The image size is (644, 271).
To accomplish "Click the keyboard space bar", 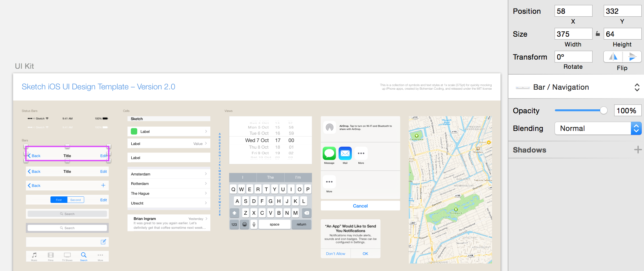I will tap(275, 225).
